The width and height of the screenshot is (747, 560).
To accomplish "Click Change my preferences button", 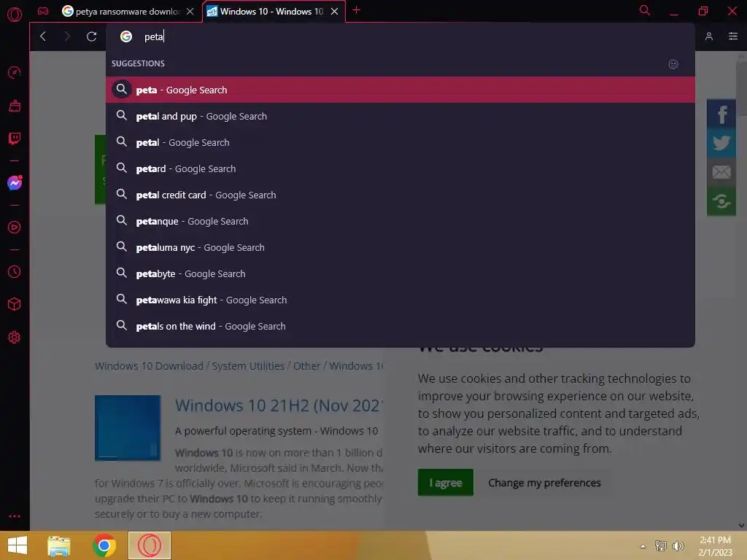I will pos(544,483).
